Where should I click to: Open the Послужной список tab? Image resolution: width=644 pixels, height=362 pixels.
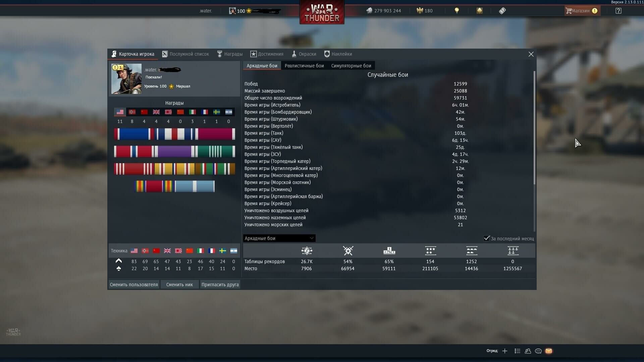tap(185, 54)
